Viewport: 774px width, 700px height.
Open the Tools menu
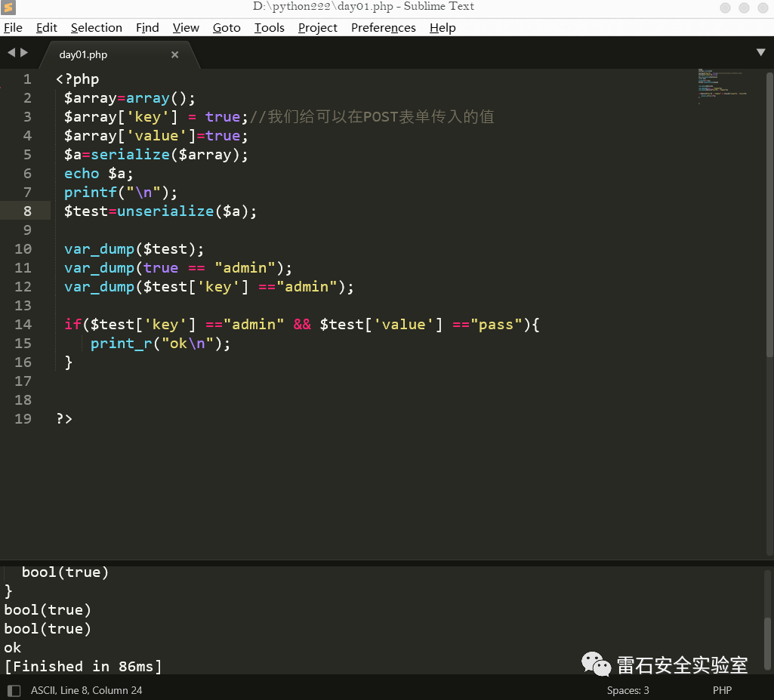pyautogui.click(x=269, y=28)
